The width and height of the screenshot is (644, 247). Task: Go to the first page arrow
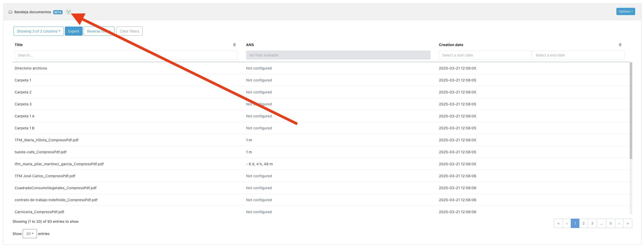coord(558,223)
